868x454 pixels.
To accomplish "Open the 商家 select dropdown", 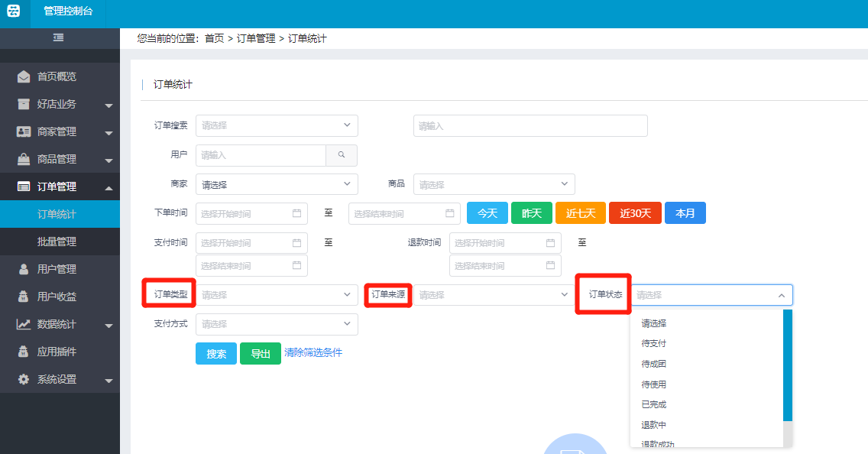I will pyautogui.click(x=277, y=184).
